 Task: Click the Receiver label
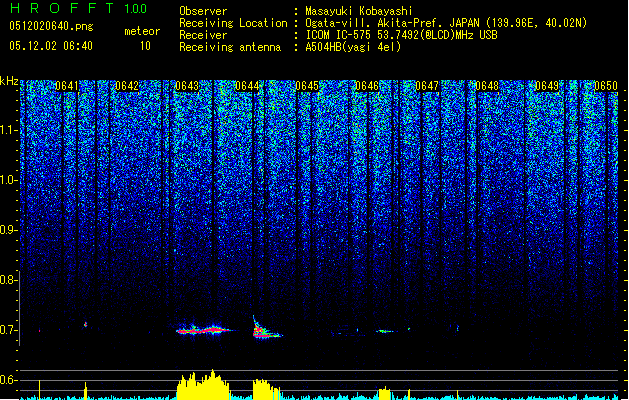click(203, 35)
